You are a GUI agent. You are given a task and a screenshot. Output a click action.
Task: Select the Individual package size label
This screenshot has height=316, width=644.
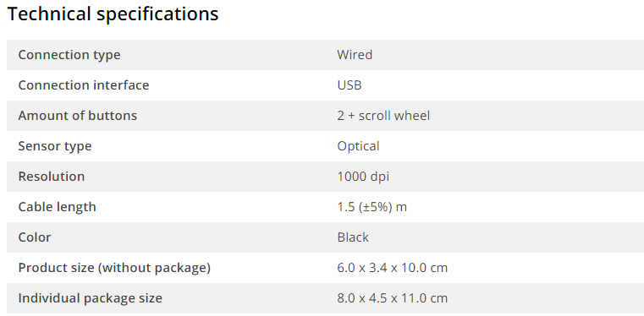tap(91, 298)
